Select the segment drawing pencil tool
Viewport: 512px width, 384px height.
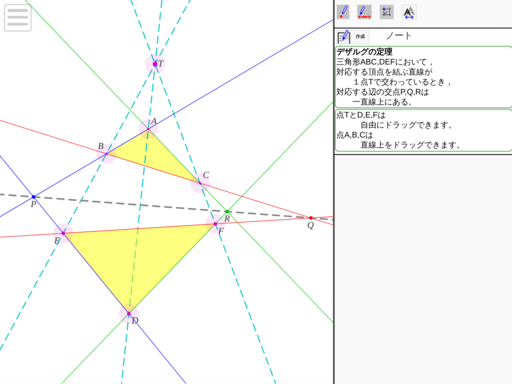click(x=364, y=12)
